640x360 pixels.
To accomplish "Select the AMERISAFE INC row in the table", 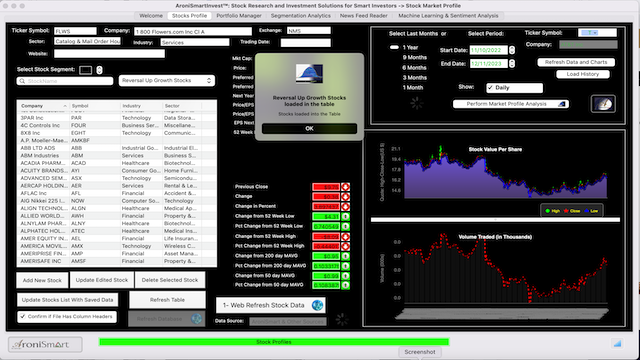I will coord(117,261).
